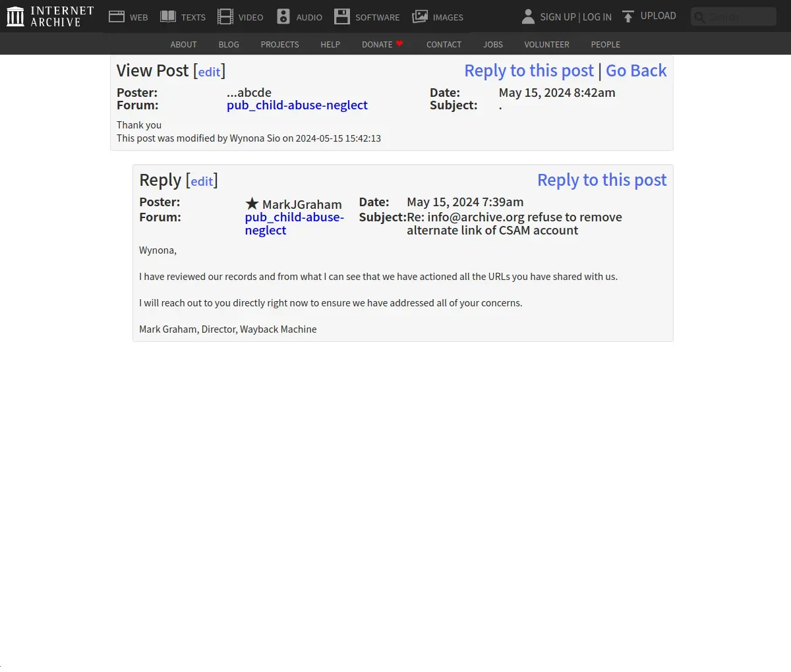Screen dimensions: 791x672
Task: Click the 'Reply' heading text
Action: [160, 180]
